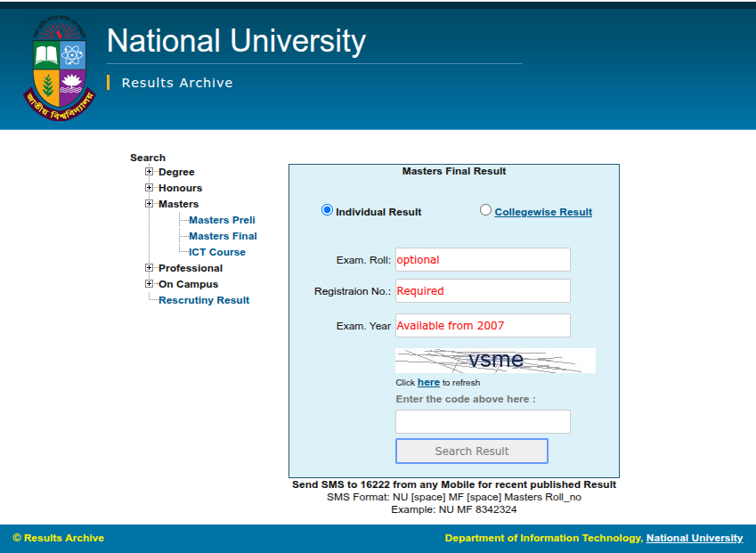Click 'Send SMS to 16222' notice text
The height and width of the screenshot is (553, 756).
[x=454, y=484]
